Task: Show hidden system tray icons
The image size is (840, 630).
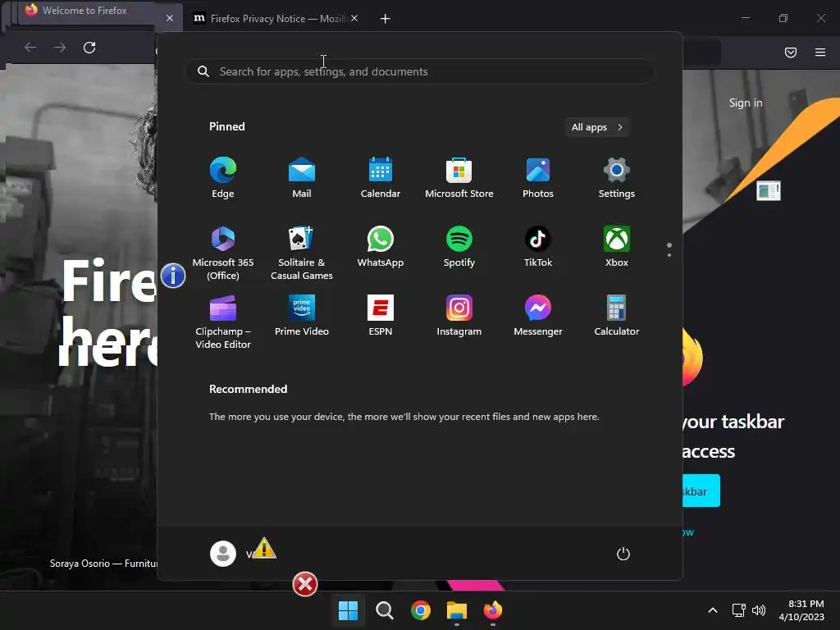Action: tap(713, 610)
